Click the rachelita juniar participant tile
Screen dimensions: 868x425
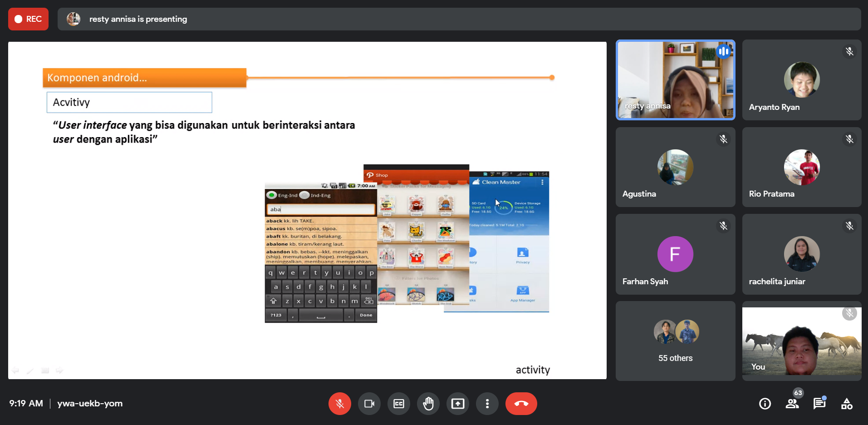point(801,254)
